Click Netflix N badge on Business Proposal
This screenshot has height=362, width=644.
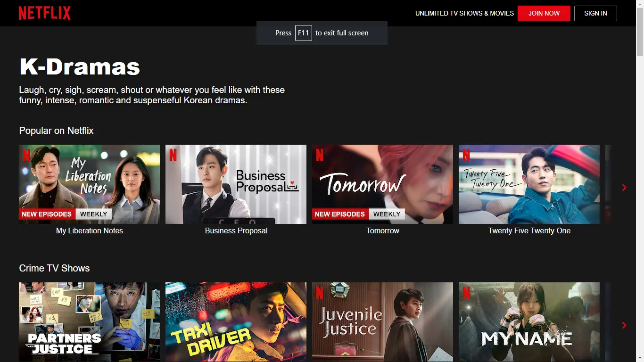pyautogui.click(x=173, y=155)
